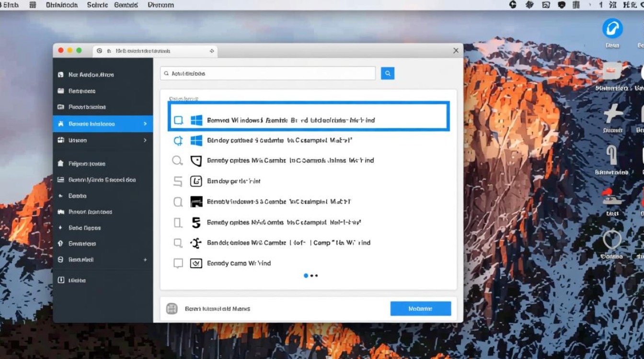This screenshot has height=359, width=644.
Task: Click the blue pagination dot below the list
Action: (306, 276)
